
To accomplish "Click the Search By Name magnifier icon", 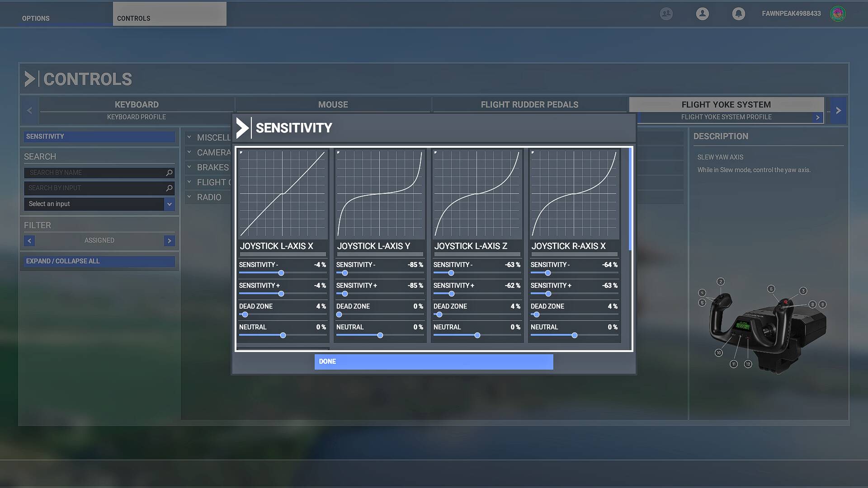I will (x=169, y=173).
